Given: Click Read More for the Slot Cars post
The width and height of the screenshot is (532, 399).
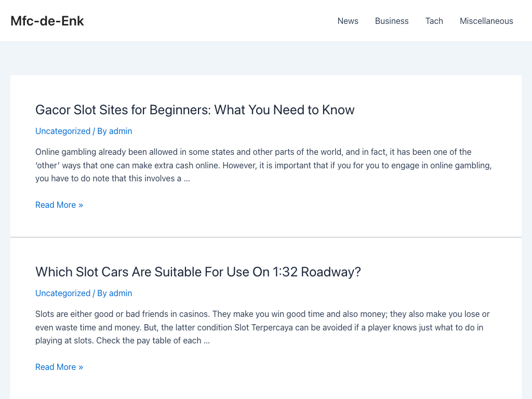Looking at the screenshot, I should point(59,367).
